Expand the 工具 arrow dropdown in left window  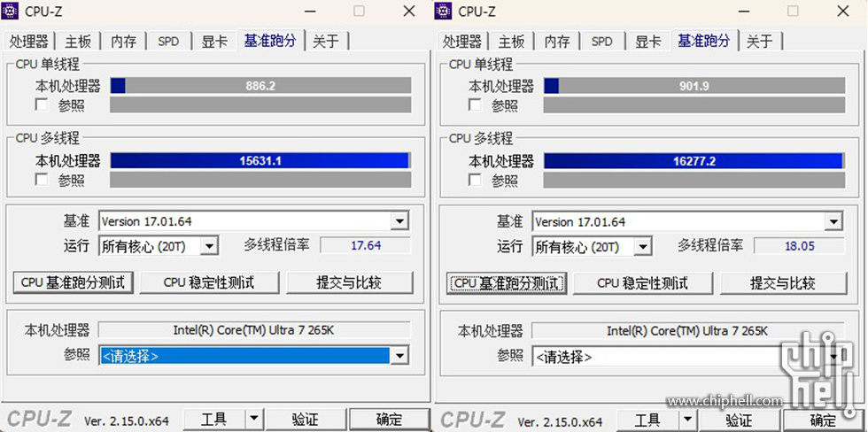click(253, 420)
